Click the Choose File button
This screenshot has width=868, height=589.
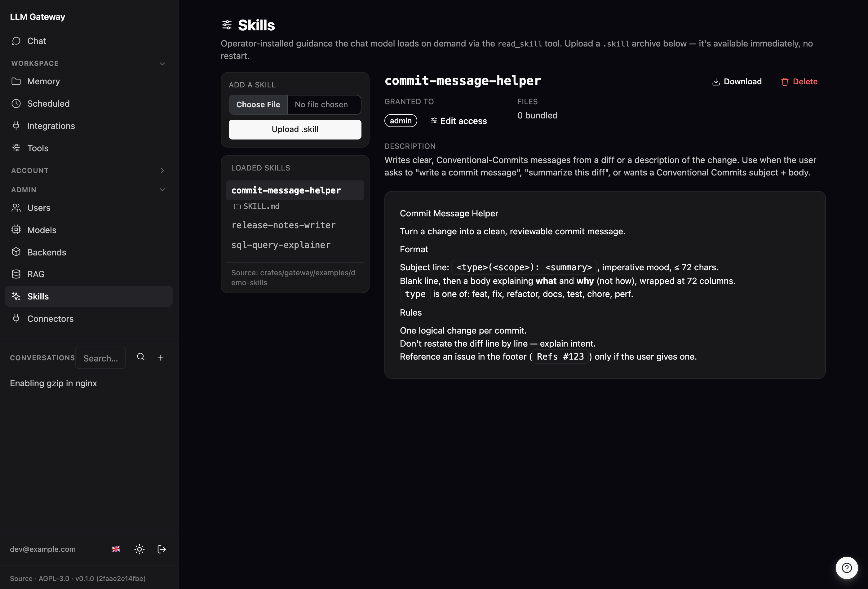pos(258,105)
